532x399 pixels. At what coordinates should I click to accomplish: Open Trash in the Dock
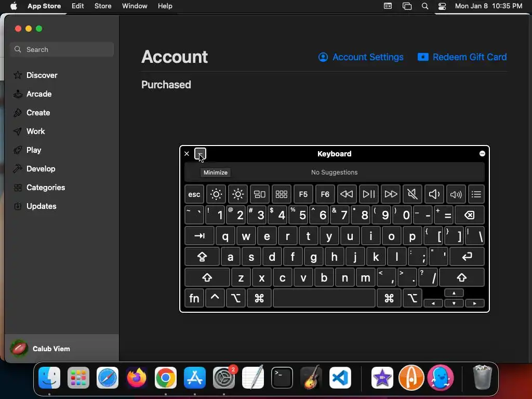coord(483,377)
